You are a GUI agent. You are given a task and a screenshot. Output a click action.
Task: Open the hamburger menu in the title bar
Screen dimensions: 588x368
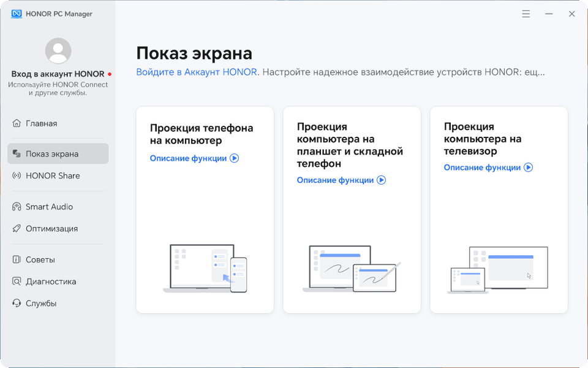[526, 14]
